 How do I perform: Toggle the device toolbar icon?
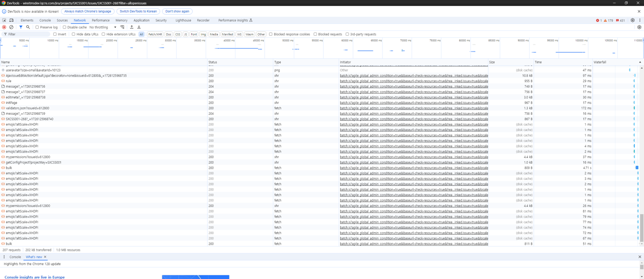point(12,20)
